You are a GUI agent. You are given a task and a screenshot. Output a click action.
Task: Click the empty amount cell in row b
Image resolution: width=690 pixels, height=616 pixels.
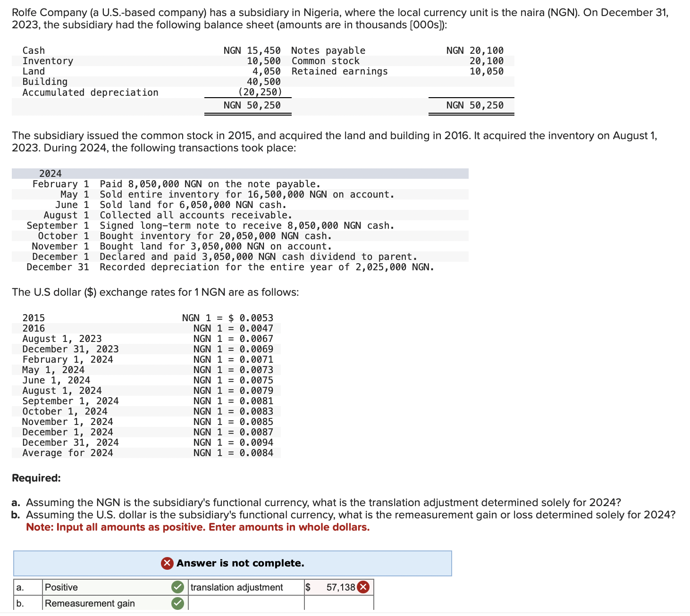tap(339, 603)
